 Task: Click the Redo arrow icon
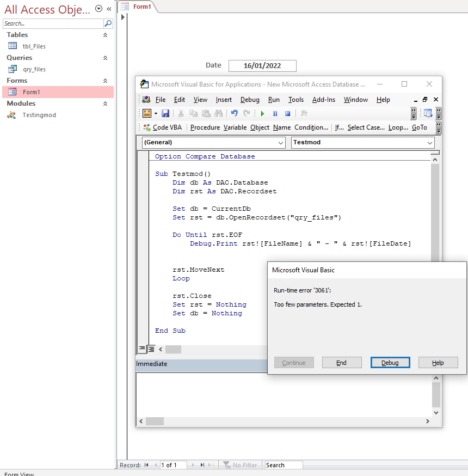[247, 113]
